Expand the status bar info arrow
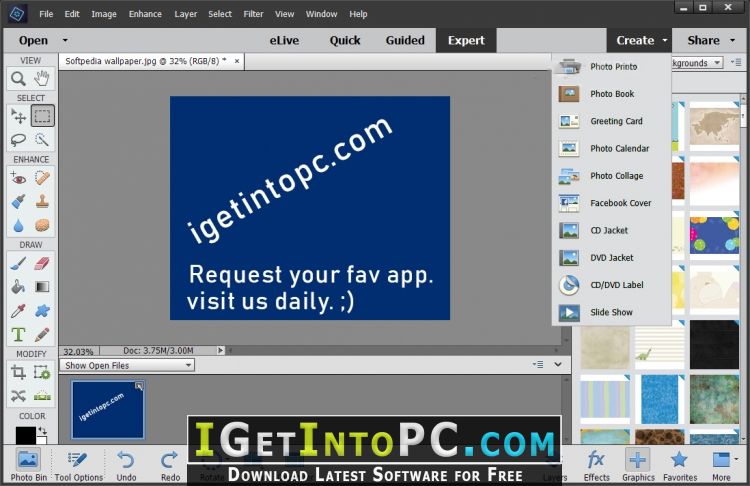This screenshot has height=486, width=750. click(220, 350)
